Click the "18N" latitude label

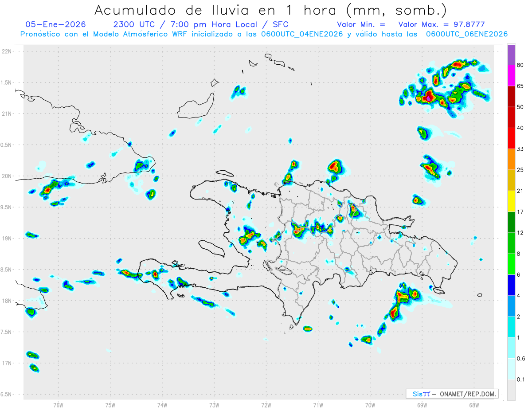pyautogui.click(x=7, y=301)
